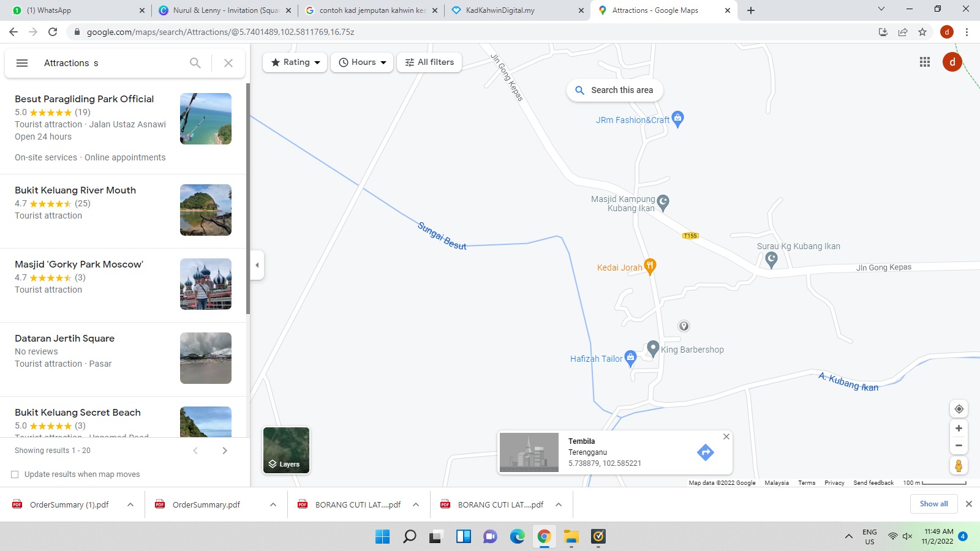Open All filters
Viewport: 980px width, 551px height.
pyautogui.click(x=429, y=62)
